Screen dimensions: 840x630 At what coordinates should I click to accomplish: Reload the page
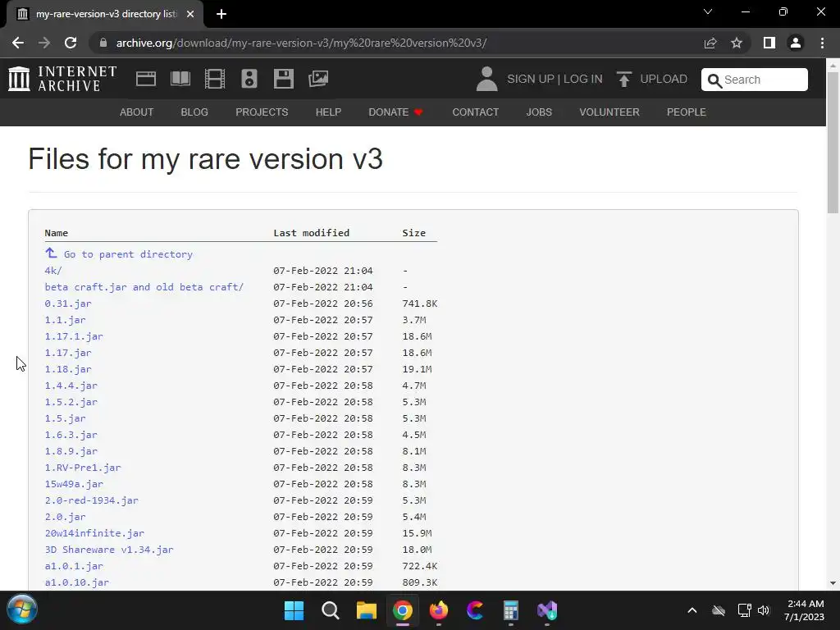click(71, 43)
